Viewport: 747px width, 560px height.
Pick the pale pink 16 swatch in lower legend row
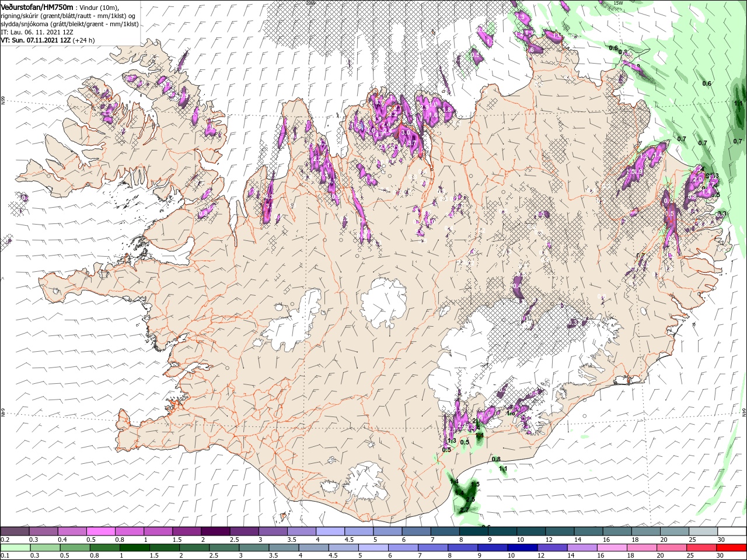tap(612, 548)
